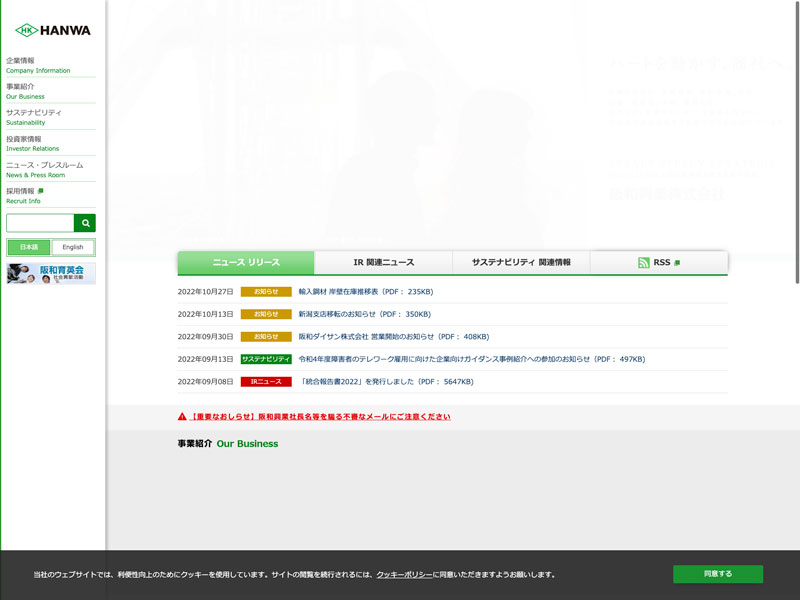Open the 投資家情報 Investor Relations menu
The image size is (800, 600).
click(x=32, y=143)
